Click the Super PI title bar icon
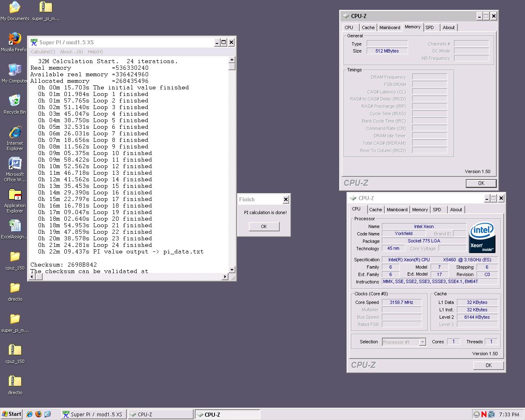 point(34,42)
